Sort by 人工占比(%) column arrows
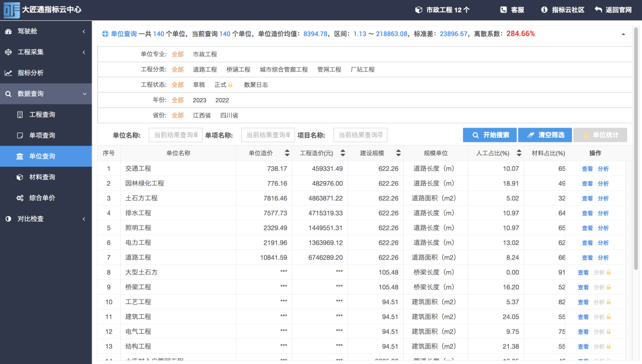 [519, 153]
